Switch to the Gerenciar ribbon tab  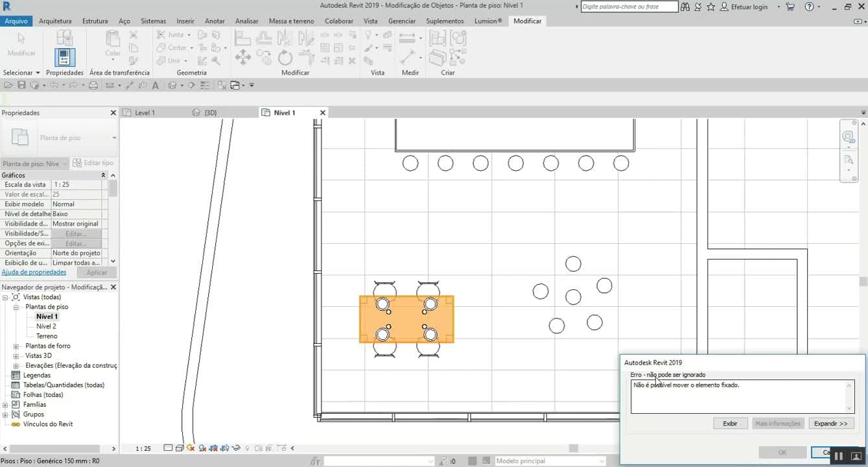[x=402, y=21]
